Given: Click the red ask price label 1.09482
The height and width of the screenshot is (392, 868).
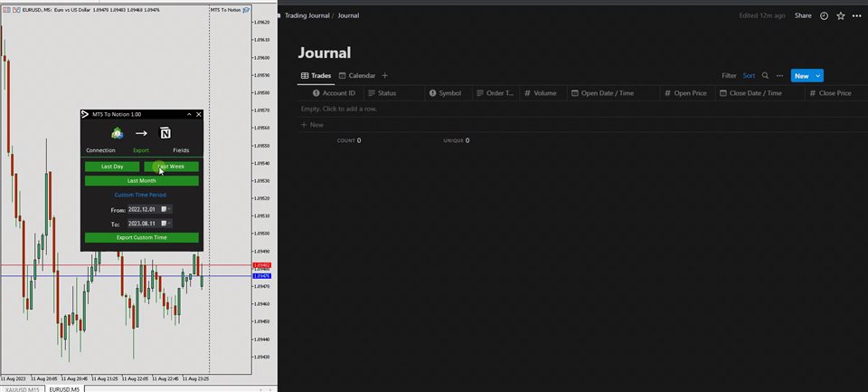Looking at the screenshot, I should click(262, 265).
